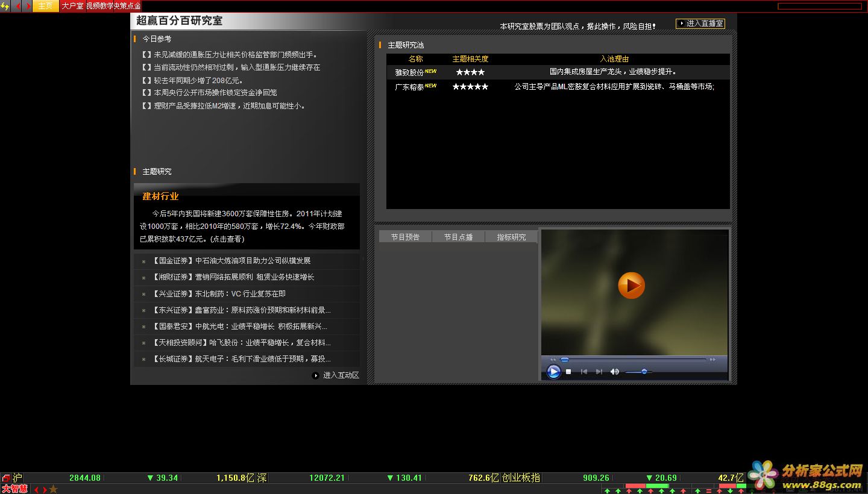
Task: Switch to the 指标研究 tab
Action: (x=511, y=237)
